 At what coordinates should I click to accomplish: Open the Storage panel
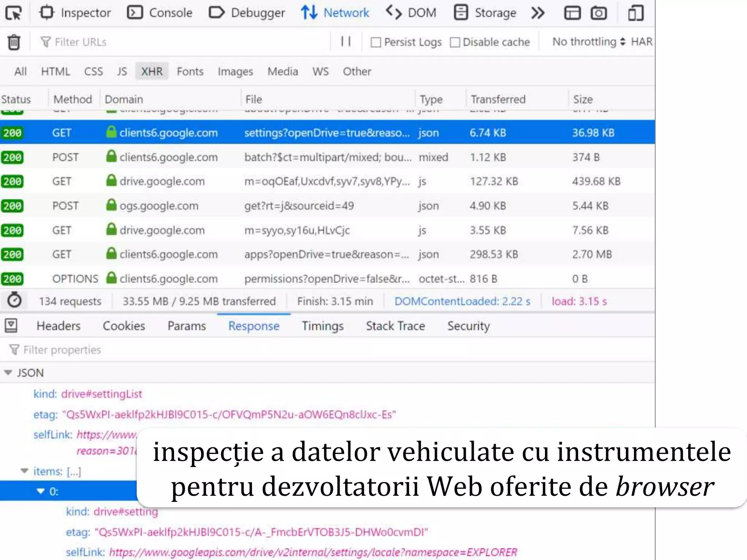[x=485, y=13]
